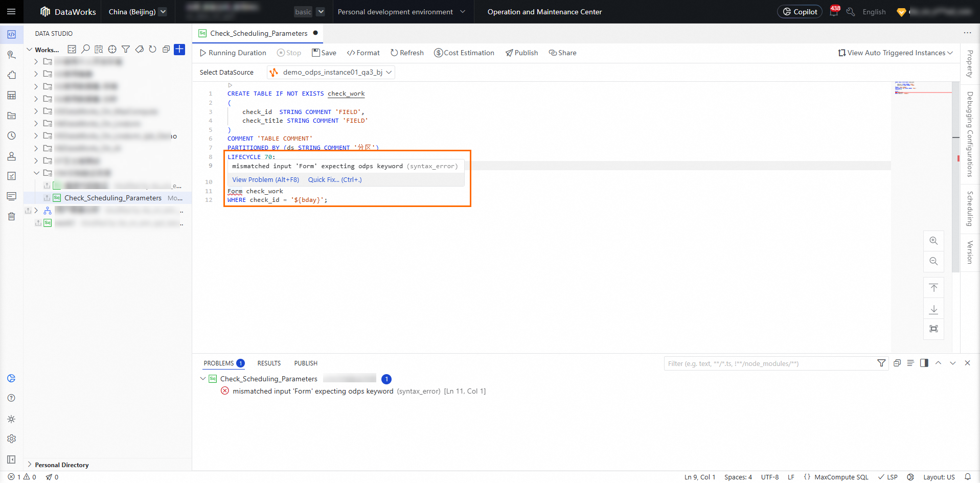This screenshot has width=980, height=483.
Task: Toggle the problems filter funnel button
Action: click(881, 363)
